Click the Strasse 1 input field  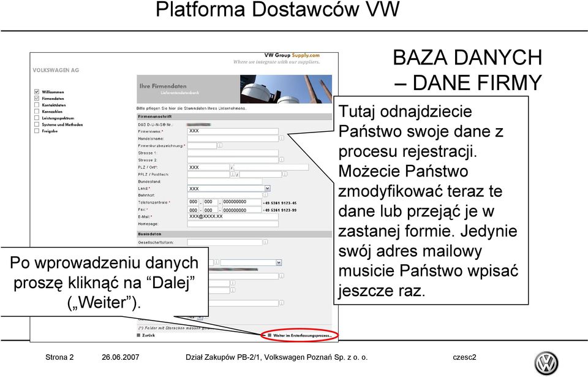point(233,153)
